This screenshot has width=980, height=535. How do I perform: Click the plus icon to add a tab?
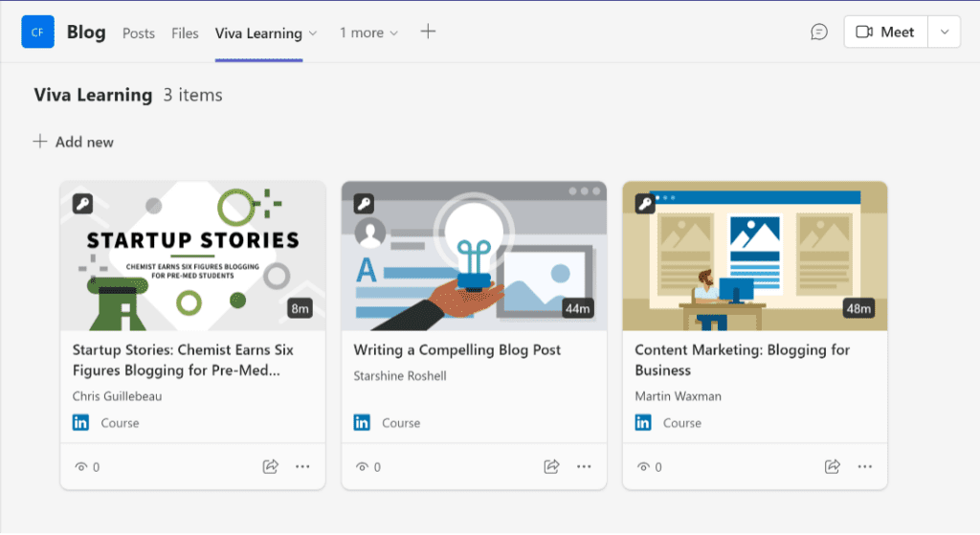[428, 32]
